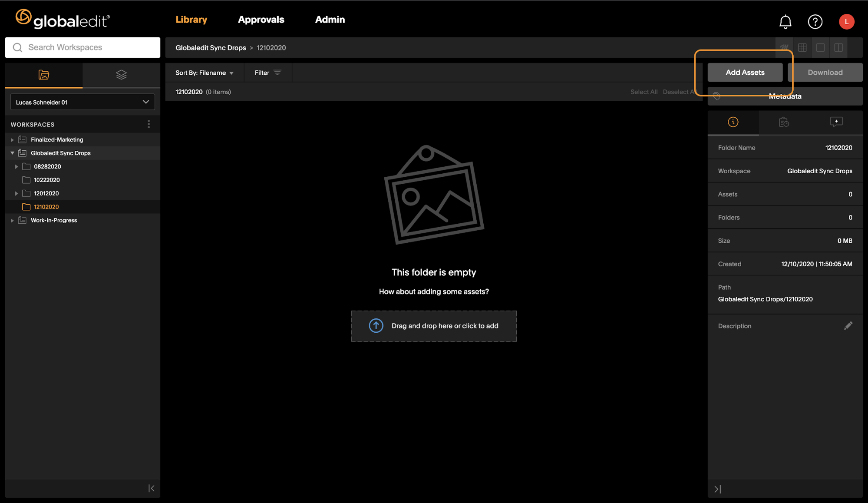Select Globaledit Sync Drops workspace label

pos(61,153)
